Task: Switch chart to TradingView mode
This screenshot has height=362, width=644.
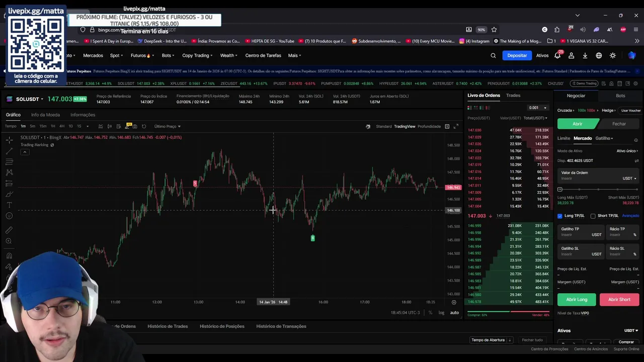Action: coord(405,126)
